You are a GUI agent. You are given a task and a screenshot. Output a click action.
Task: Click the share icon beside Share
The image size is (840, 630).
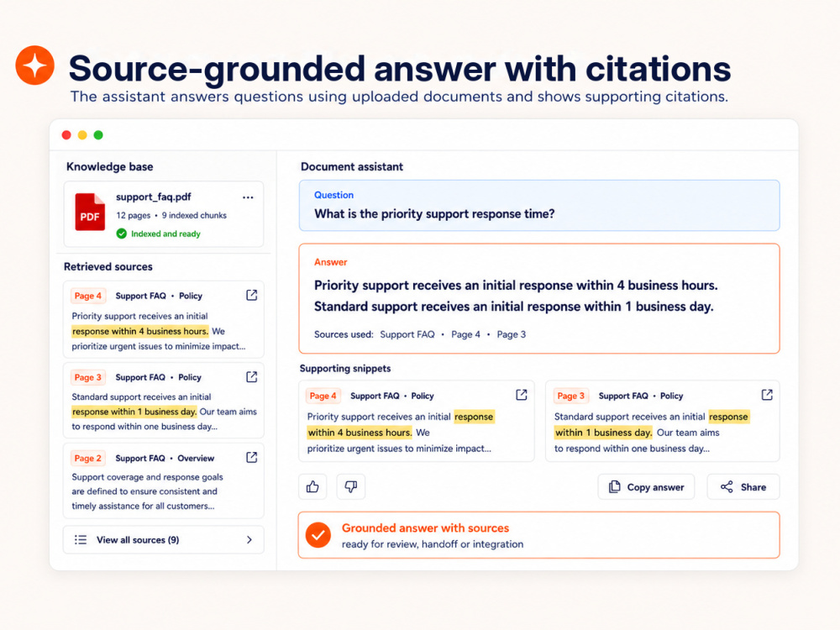click(727, 487)
